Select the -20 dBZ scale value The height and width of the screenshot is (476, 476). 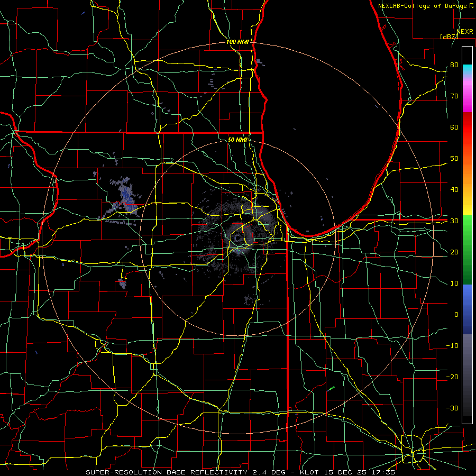452,377
